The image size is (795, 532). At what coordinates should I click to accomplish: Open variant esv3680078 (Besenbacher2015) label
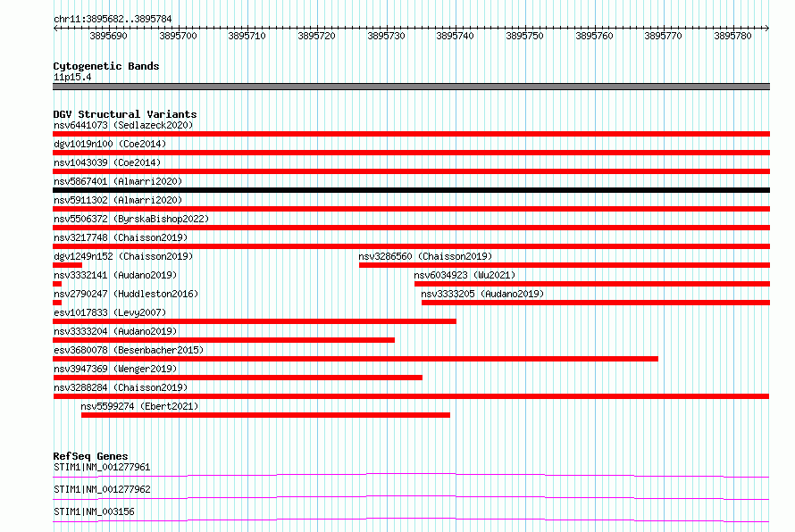[x=129, y=350]
